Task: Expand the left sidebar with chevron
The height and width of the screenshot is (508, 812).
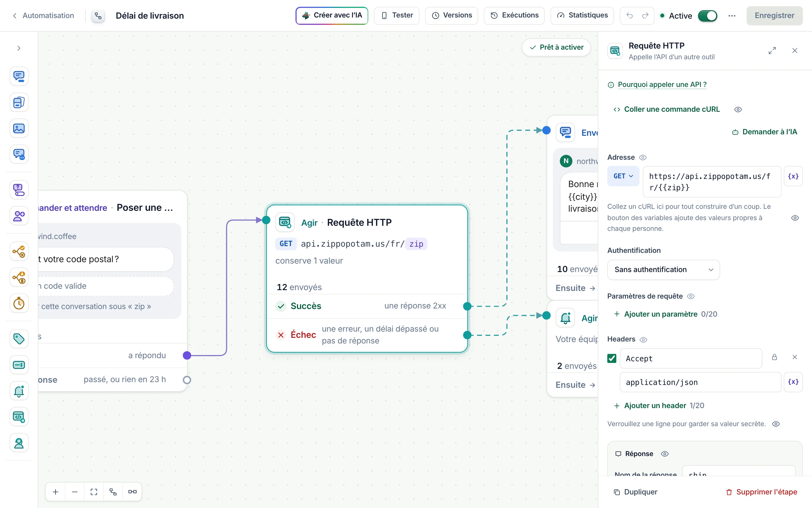Action: point(19,48)
